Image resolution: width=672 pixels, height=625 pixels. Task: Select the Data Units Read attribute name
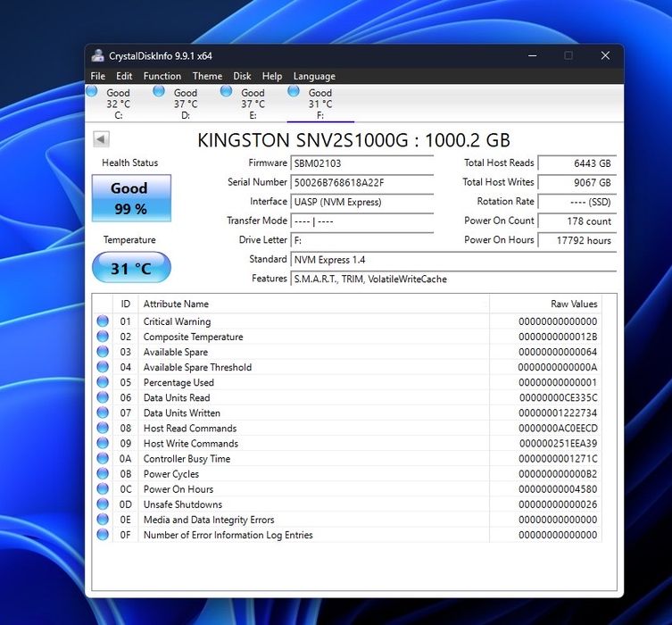click(177, 398)
